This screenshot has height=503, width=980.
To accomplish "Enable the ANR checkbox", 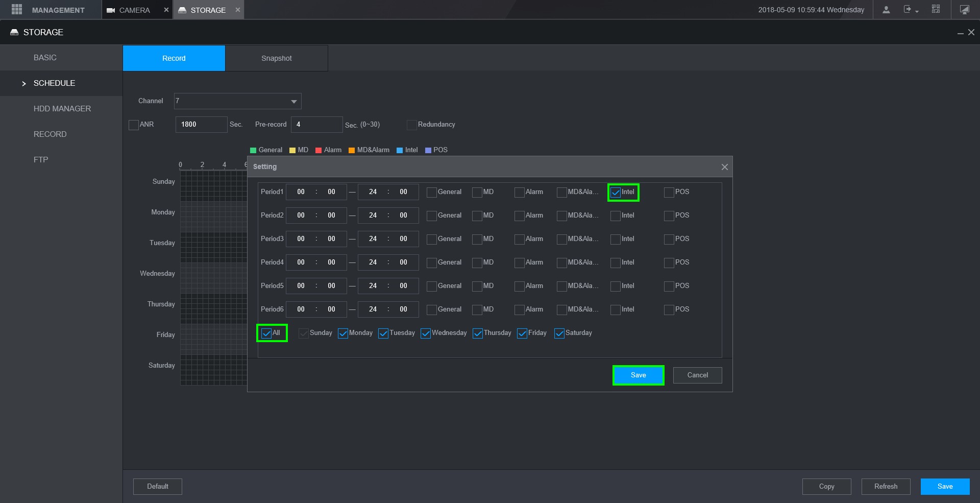I will pyautogui.click(x=134, y=125).
